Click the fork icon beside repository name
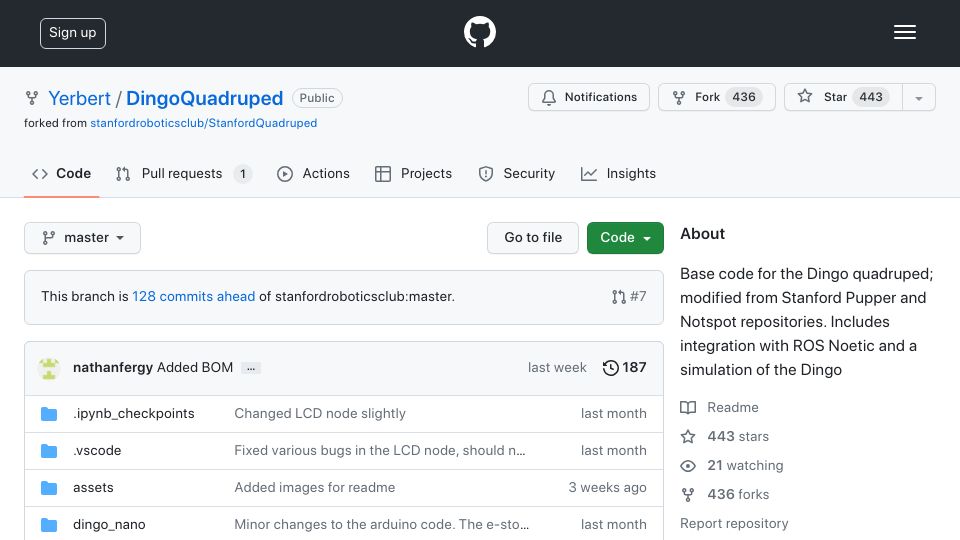The width and height of the screenshot is (960, 540). pyautogui.click(x=32, y=98)
